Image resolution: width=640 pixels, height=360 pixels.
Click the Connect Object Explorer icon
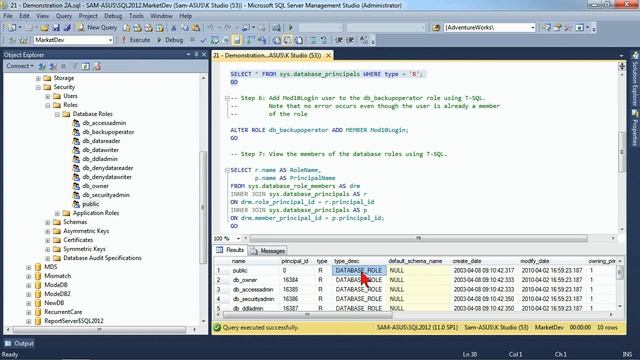[42, 66]
